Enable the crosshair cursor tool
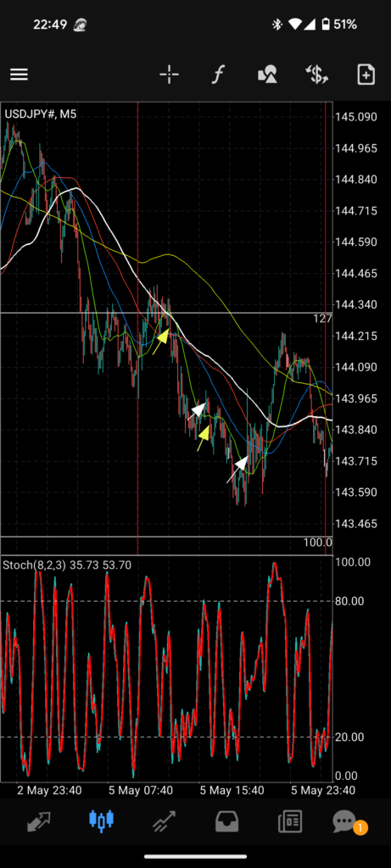 point(169,75)
